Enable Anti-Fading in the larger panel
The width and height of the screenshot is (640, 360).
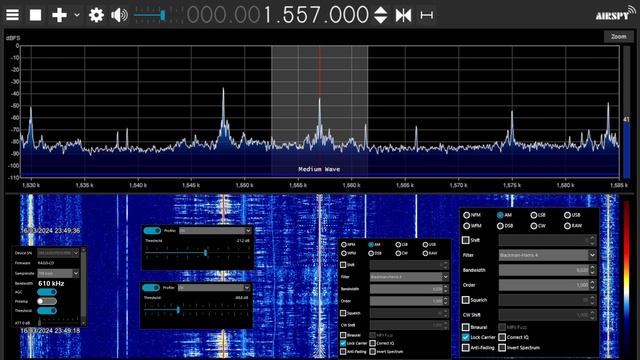[465, 348]
